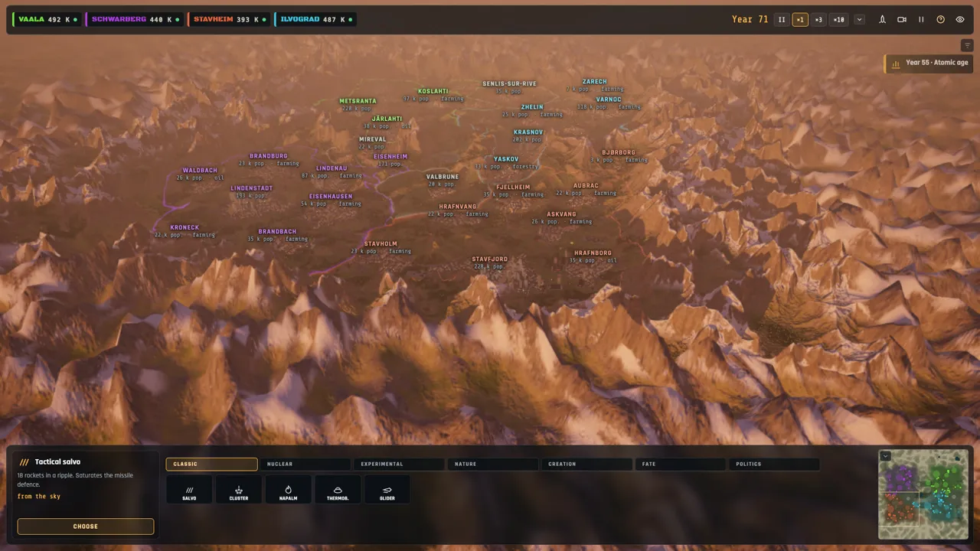Select the Stavheim nation chip

coord(229,20)
